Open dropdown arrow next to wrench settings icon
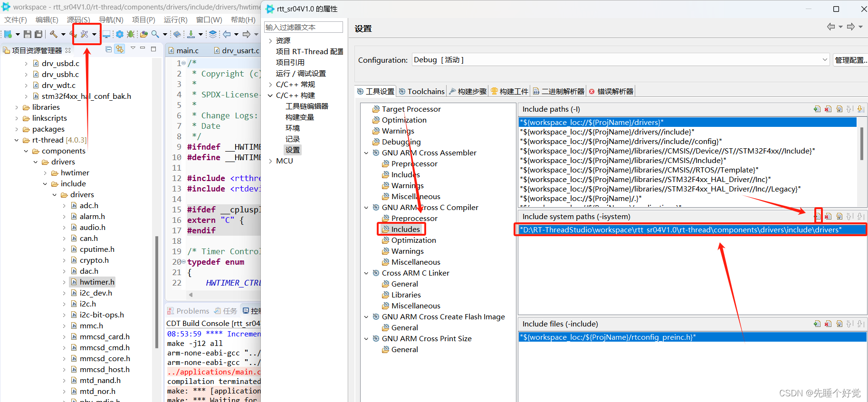 click(94, 34)
